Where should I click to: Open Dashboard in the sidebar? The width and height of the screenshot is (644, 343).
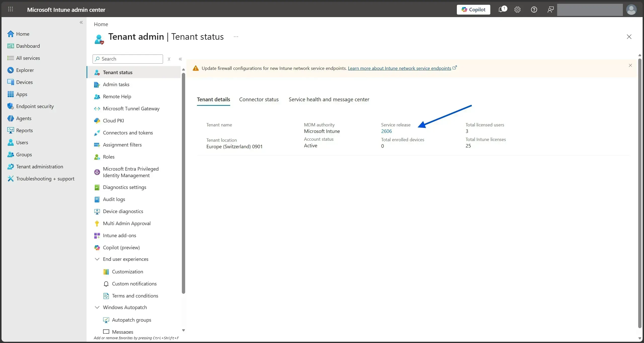point(28,46)
